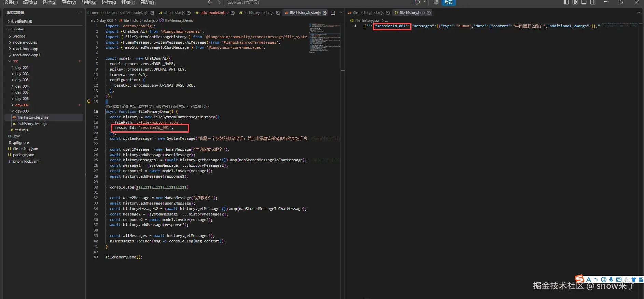Close the attu-model.mjs tab
The height and width of the screenshot is (299, 644).
(233, 13)
